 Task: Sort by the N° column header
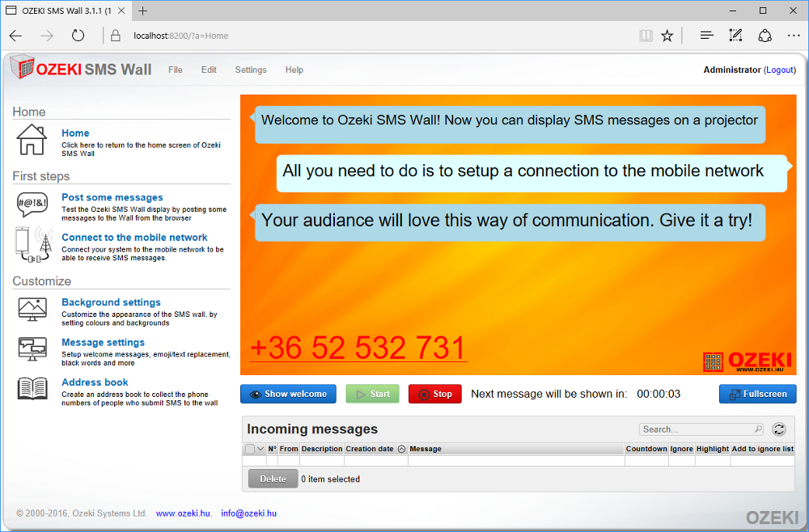(x=273, y=449)
